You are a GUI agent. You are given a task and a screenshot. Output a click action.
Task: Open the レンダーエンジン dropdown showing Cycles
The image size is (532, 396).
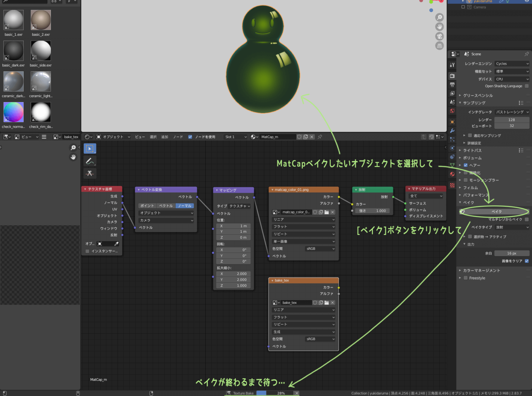coord(512,63)
